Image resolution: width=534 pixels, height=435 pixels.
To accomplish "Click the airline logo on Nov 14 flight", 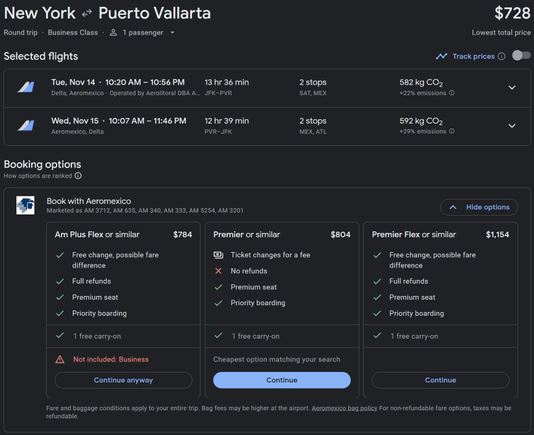I will click(x=26, y=87).
